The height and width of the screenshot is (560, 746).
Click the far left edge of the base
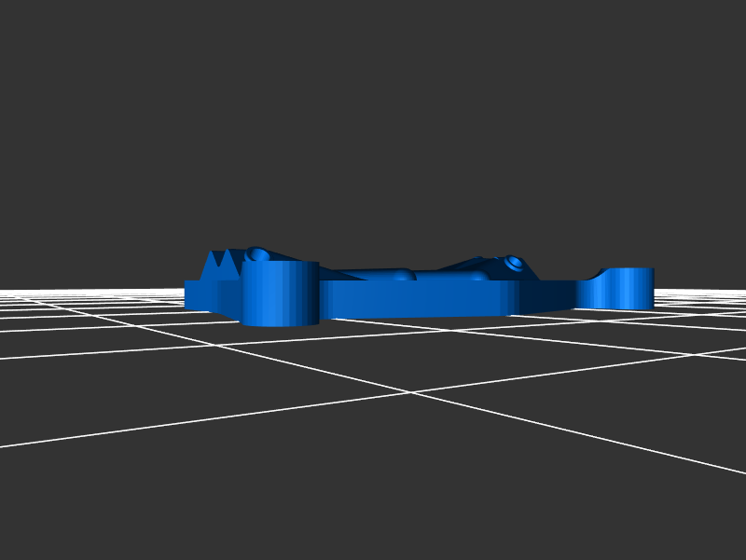188,294
